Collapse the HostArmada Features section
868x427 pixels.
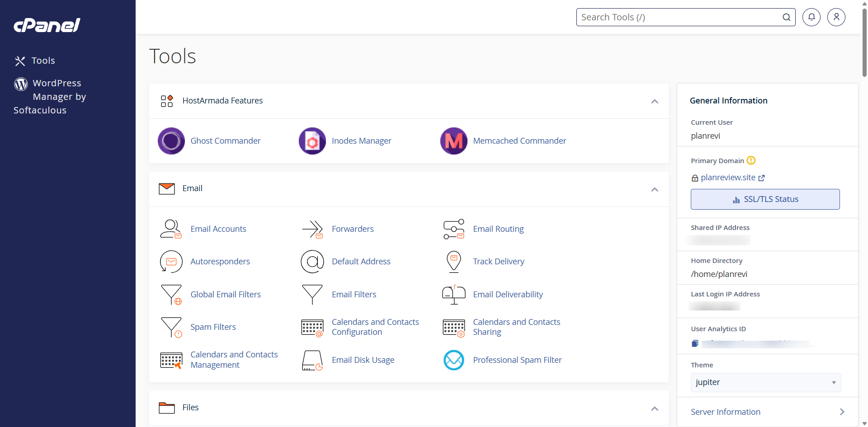[655, 101]
